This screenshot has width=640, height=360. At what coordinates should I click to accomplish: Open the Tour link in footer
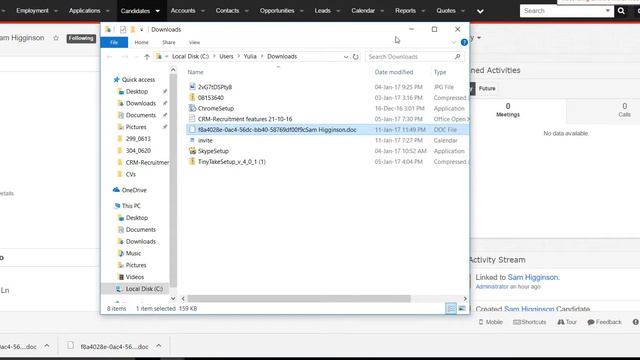[x=567, y=322]
